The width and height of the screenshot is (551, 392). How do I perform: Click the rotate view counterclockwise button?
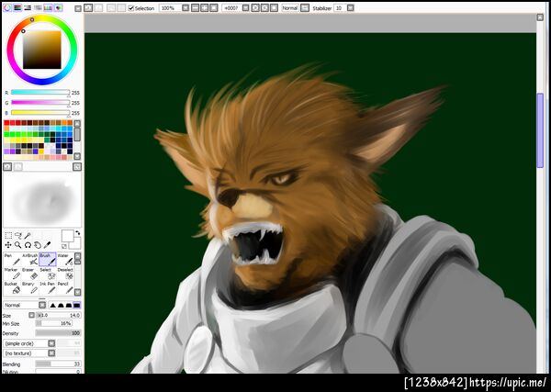[255, 7]
